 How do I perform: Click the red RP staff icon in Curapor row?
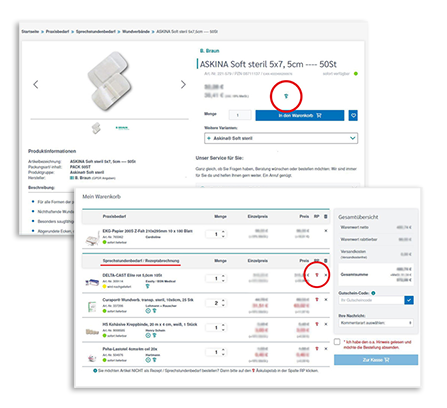[x=317, y=299]
